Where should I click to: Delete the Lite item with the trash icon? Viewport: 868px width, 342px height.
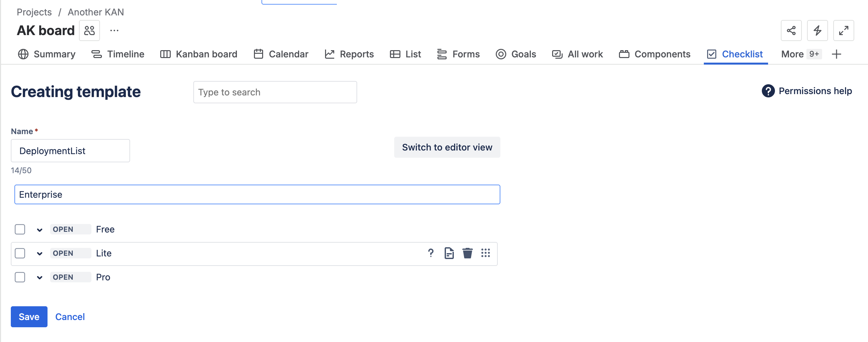[467, 253]
